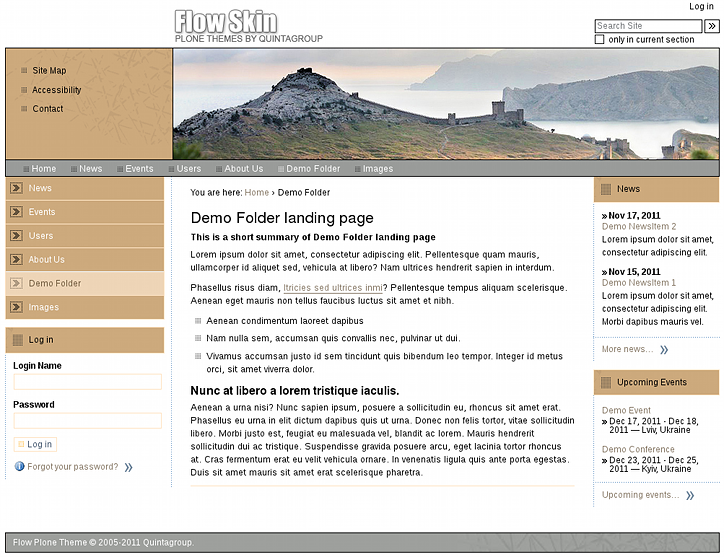Screen dimensions: 724x557
Task: Click double-arrow icon after More news
Action: point(664,350)
